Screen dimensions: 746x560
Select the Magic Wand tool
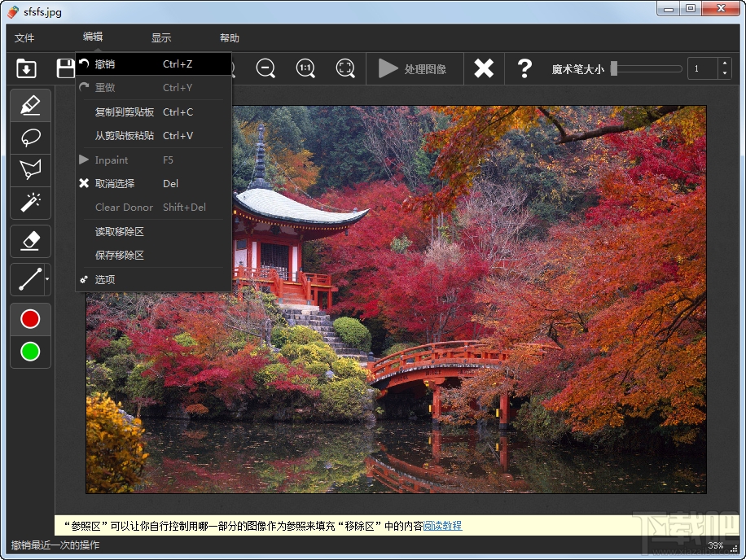pyautogui.click(x=29, y=203)
